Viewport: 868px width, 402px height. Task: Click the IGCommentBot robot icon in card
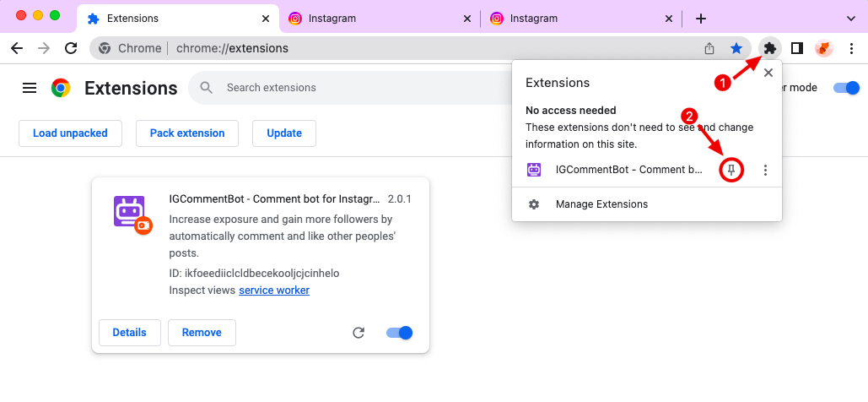pyautogui.click(x=130, y=212)
